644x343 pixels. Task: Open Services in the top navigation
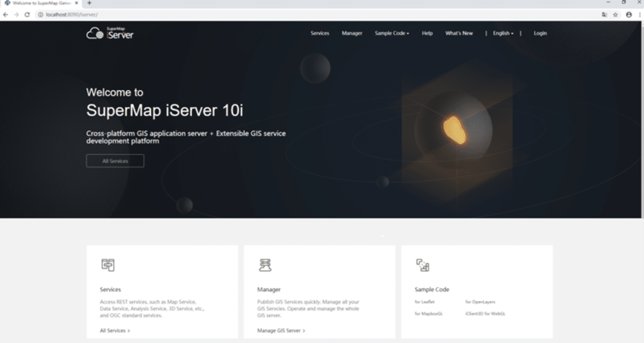click(320, 33)
